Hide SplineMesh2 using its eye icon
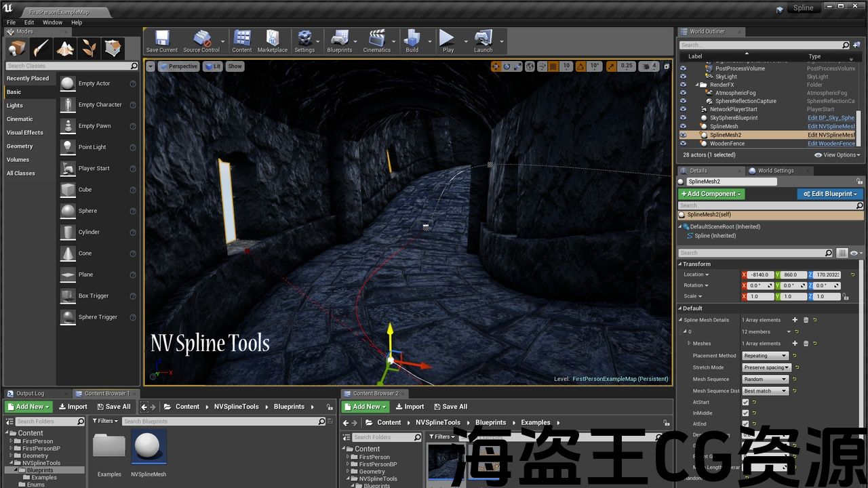This screenshot has height=488, width=868. pos(683,135)
